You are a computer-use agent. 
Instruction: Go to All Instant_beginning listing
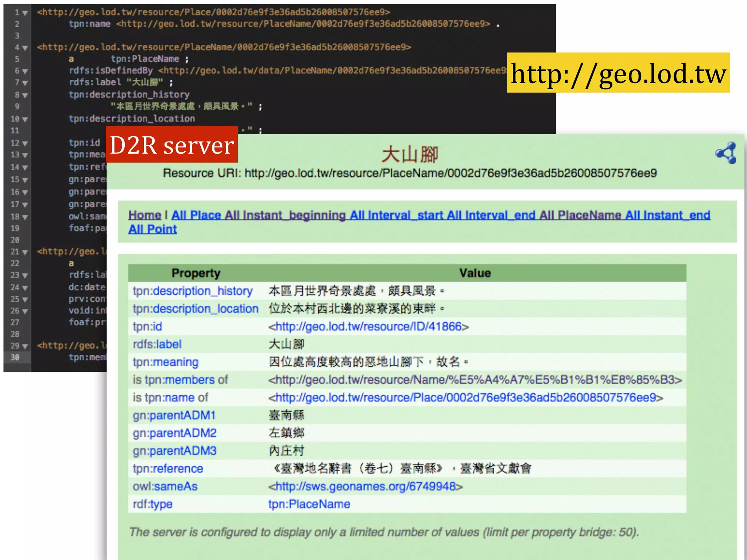[285, 215]
